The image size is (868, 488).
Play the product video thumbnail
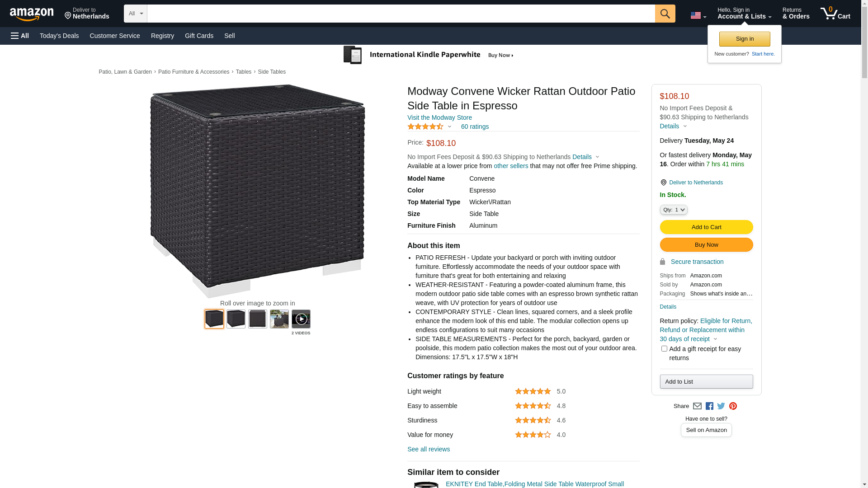tap(301, 319)
